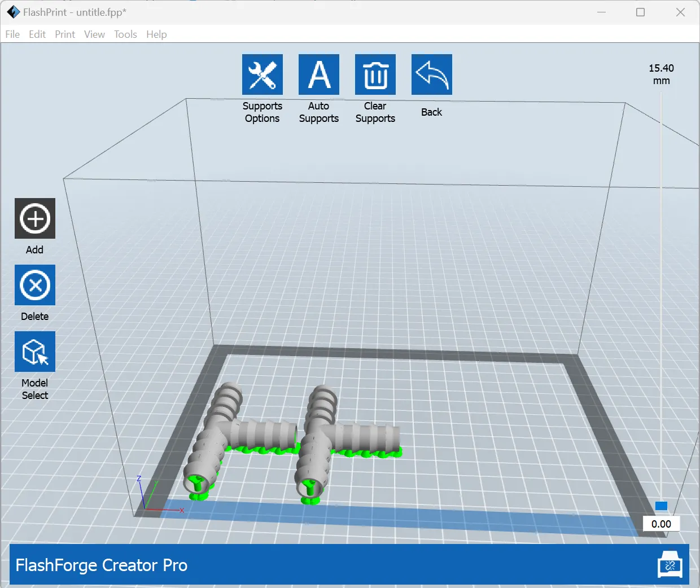Maximize the FlashPrint window
The height and width of the screenshot is (588, 700).
click(641, 12)
